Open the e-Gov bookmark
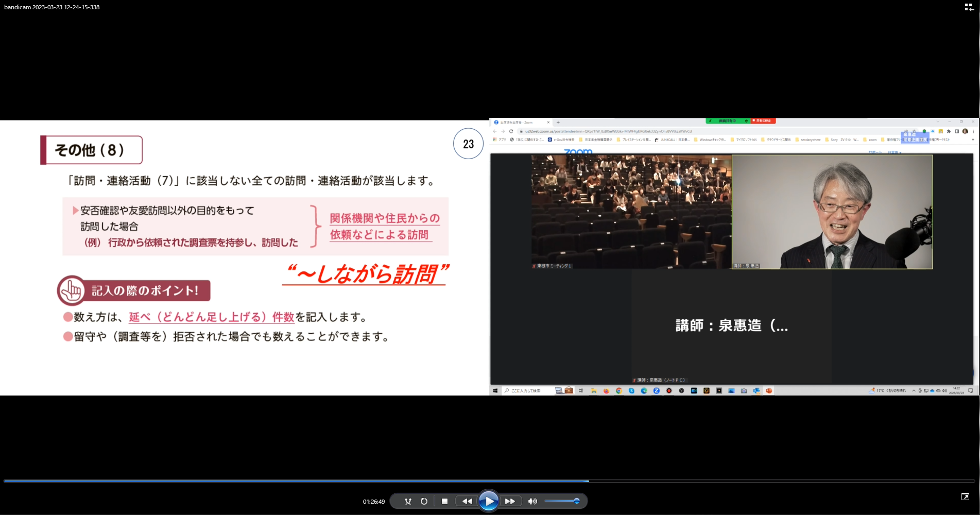 coord(561,140)
